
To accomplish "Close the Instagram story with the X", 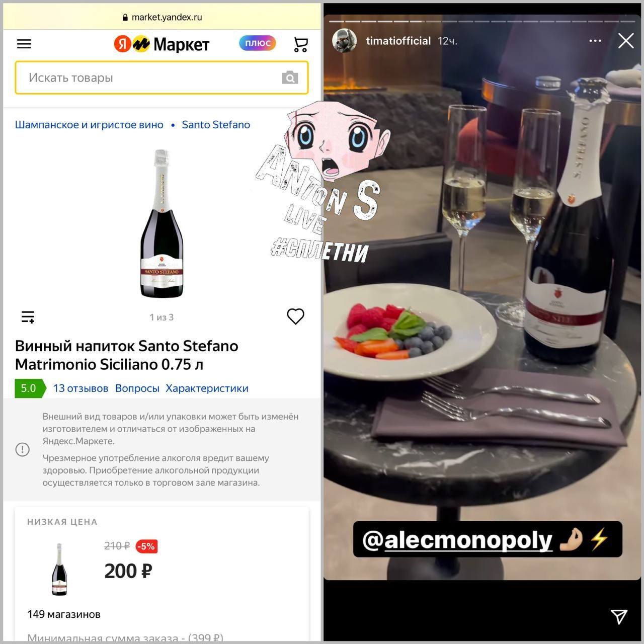I will tap(626, 41).
